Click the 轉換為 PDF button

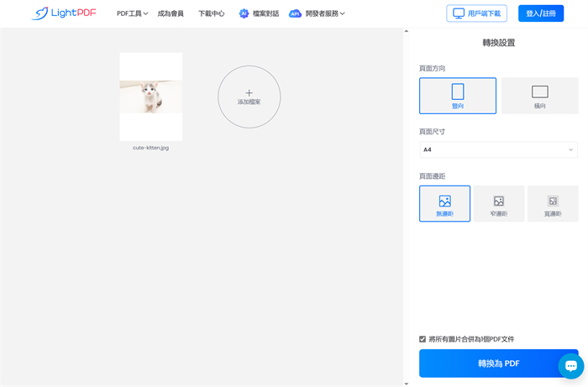(498, 363)
